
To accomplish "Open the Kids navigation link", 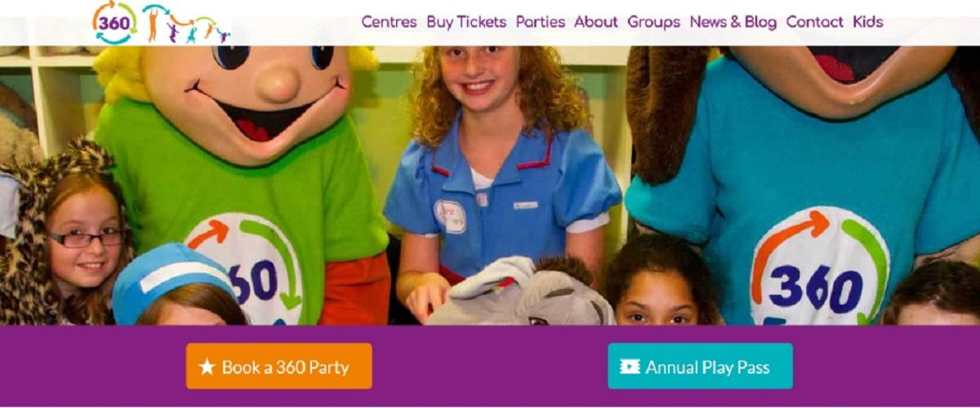I will 868,22.
